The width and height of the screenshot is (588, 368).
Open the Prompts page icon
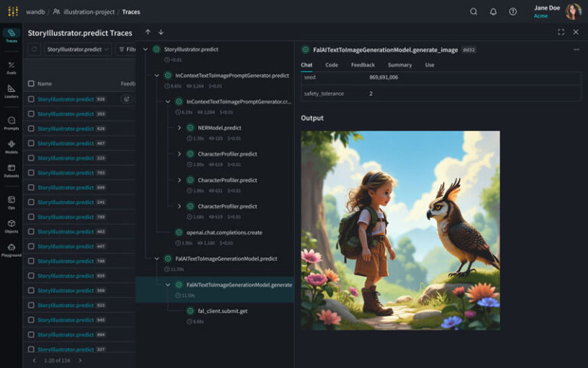(11, 123)
